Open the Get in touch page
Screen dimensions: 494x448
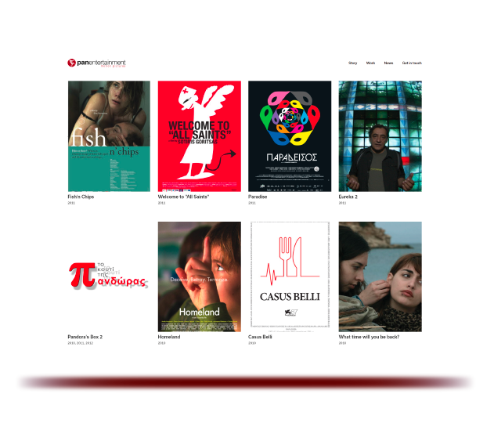tap(412, 63)
